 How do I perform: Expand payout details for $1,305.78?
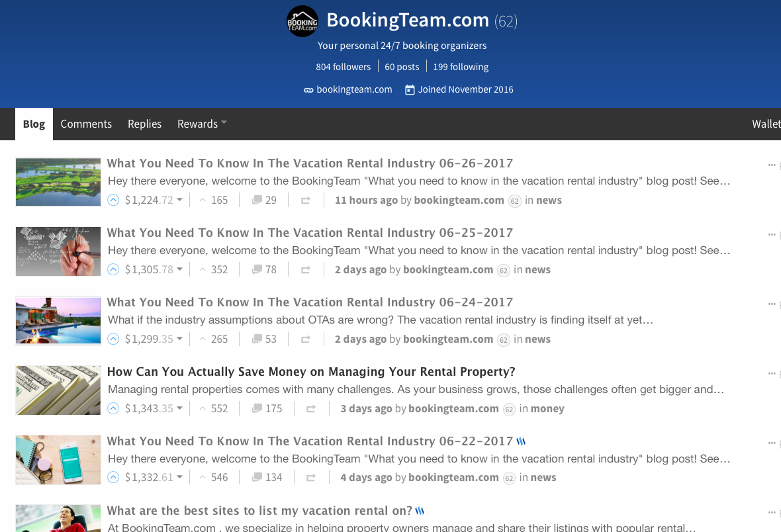click(x=180, y=269)
